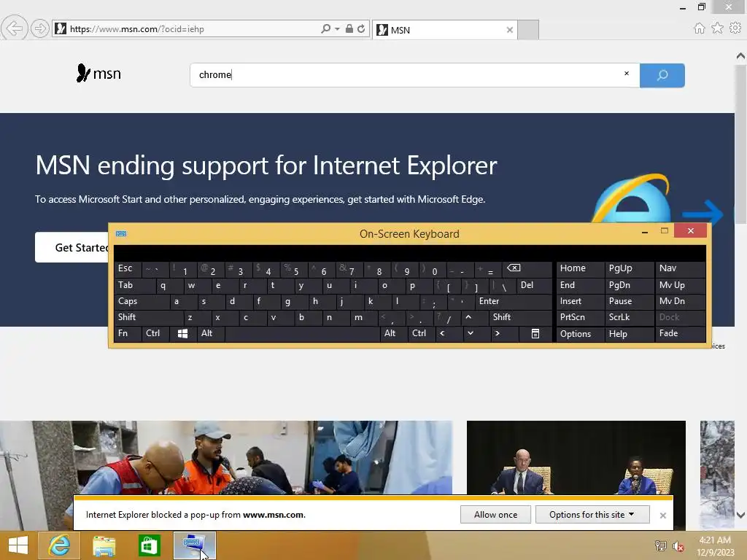Click the IE back navigation arrow
The width and height of the screenshot is (747, 560).
pos(15,28)
